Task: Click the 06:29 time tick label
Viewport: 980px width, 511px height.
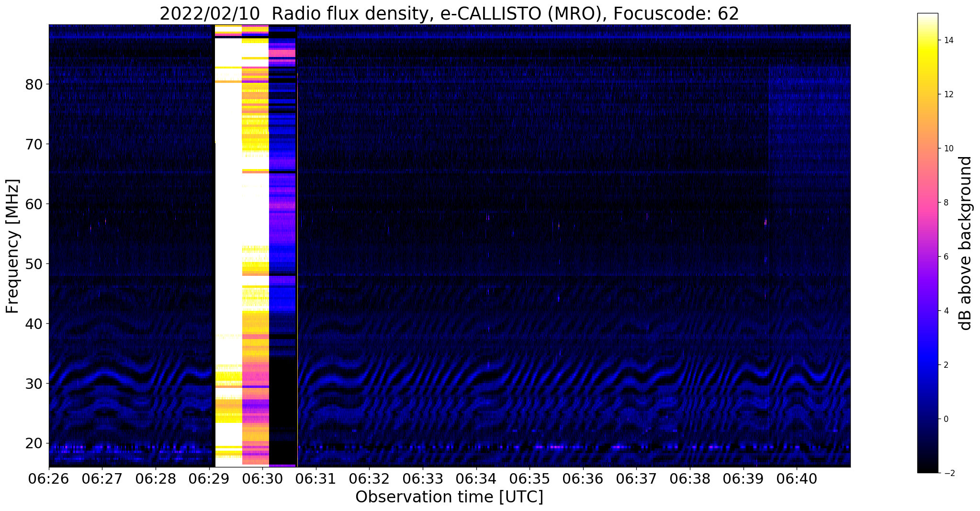Action: click(209, 479)
